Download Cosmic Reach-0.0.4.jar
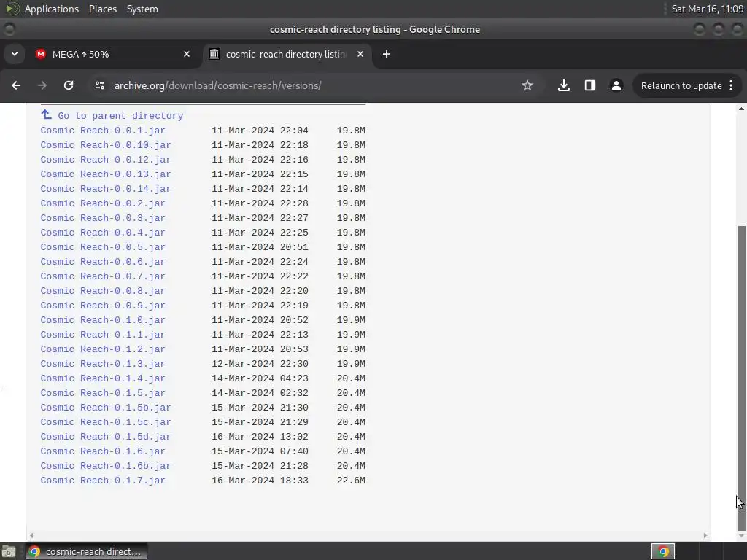 pyautogui.click(x=103, y=233)
